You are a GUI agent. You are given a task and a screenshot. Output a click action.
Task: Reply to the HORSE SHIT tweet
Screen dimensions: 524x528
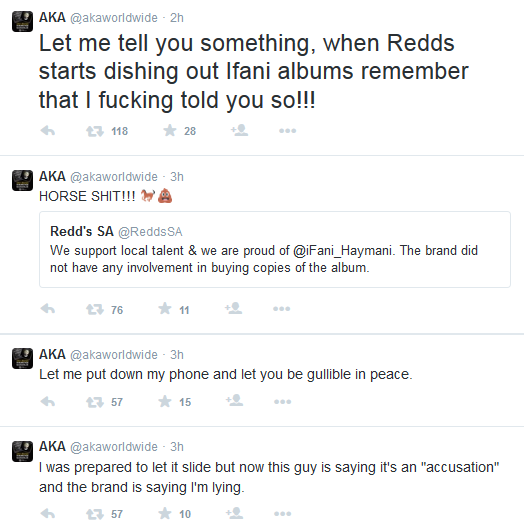[x=47, y=309]
